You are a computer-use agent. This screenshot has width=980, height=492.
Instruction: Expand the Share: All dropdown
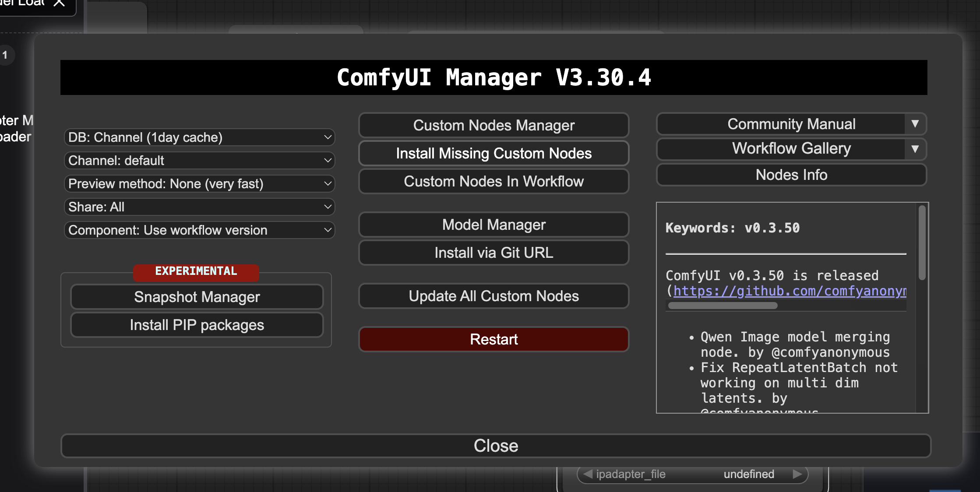tap(199, 207)
